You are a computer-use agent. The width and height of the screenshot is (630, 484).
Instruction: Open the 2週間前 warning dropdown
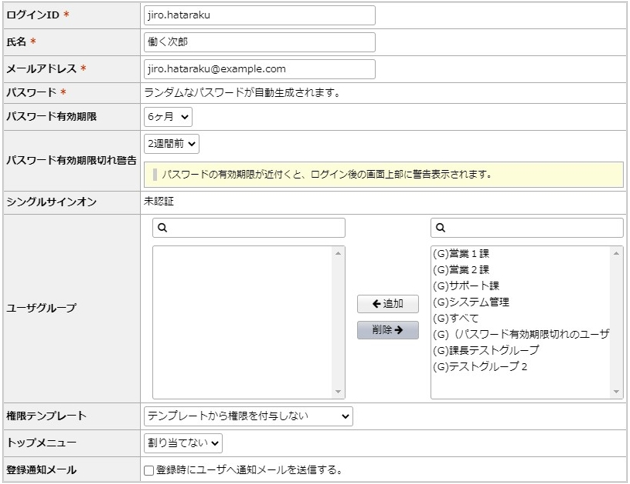tap(172, 144)
